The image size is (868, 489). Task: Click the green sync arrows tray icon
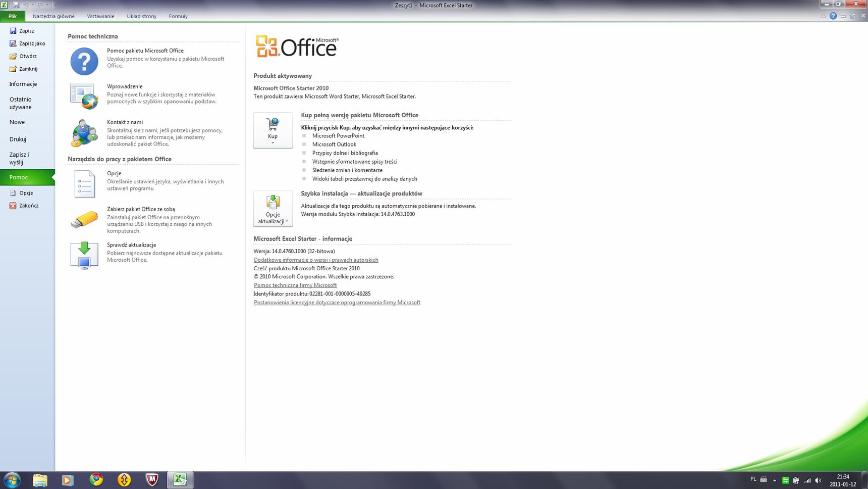tap(785, 480)
